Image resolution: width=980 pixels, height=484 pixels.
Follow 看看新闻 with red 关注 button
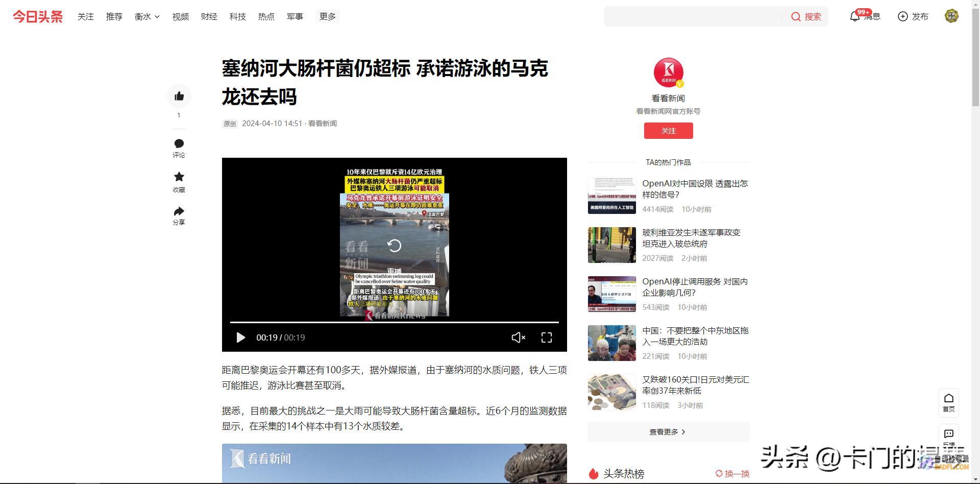click(x=668, y=131)
